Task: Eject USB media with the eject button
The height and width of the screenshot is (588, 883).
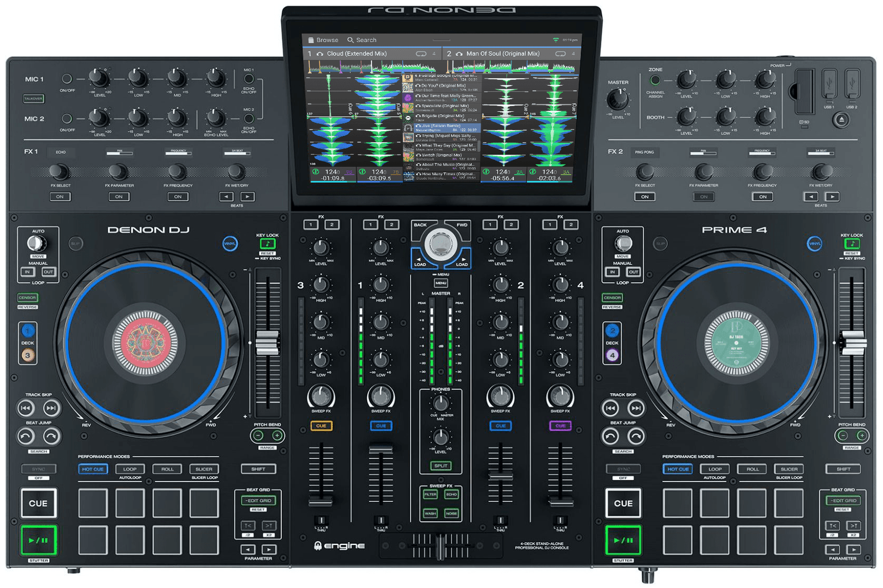Action: [841, 119]
